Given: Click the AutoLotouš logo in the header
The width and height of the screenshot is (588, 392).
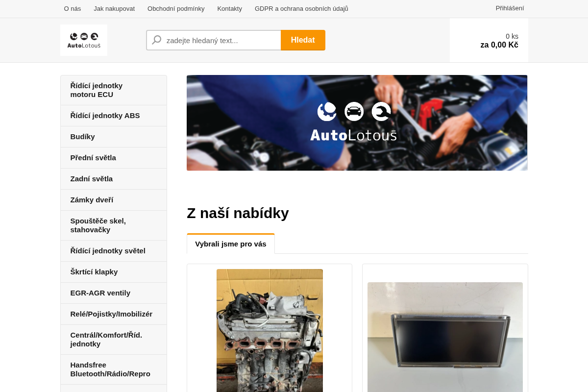Looking at the screenshot, I should [x=84, y=40].
